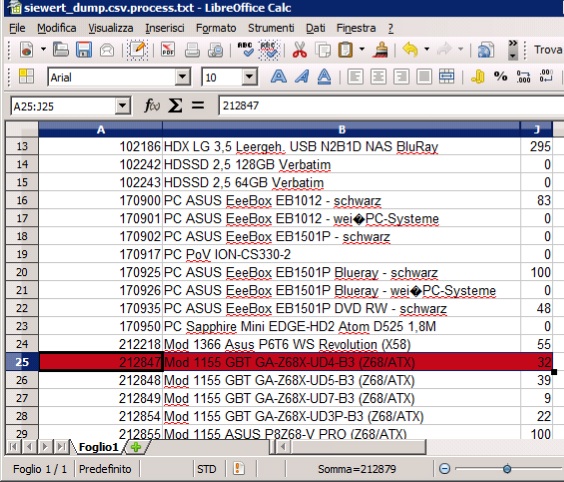Click the zoom slider handle

click(x=507, y=469)
